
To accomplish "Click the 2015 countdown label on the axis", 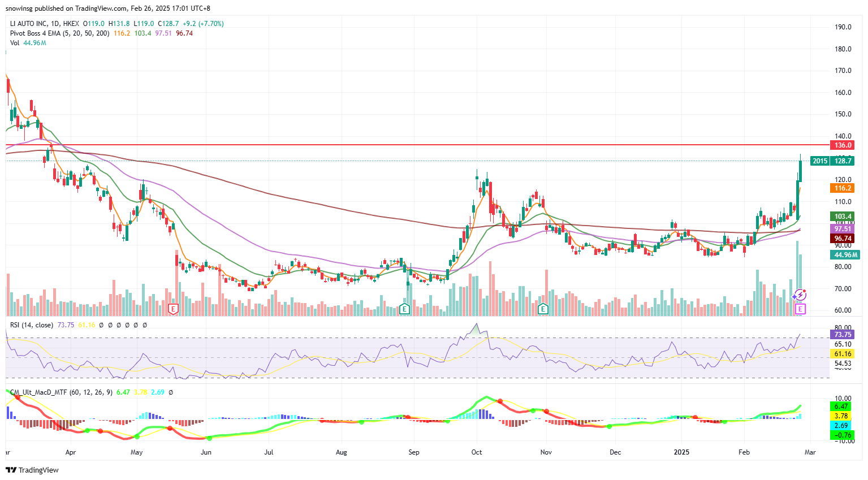I will click(x=820, y=161).
